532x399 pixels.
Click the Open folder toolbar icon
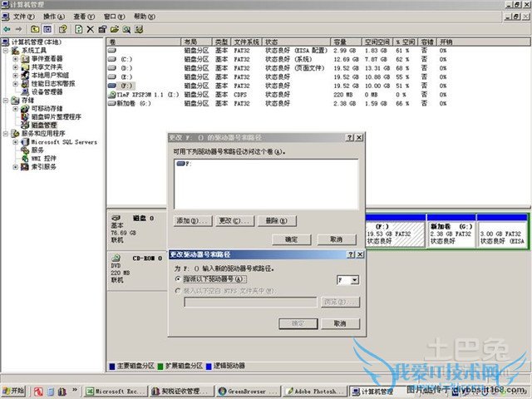pyautogui.click(x=115, y=29)
